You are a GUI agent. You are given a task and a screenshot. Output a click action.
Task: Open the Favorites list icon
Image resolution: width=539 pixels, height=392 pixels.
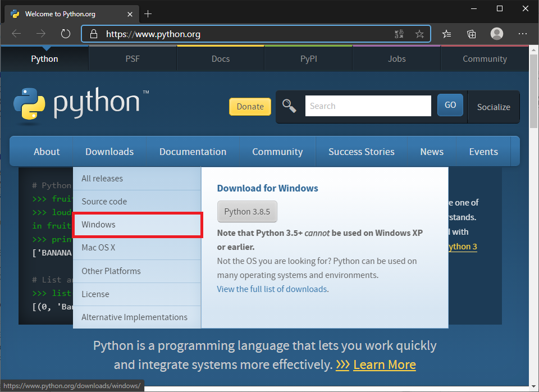(446, 34)
